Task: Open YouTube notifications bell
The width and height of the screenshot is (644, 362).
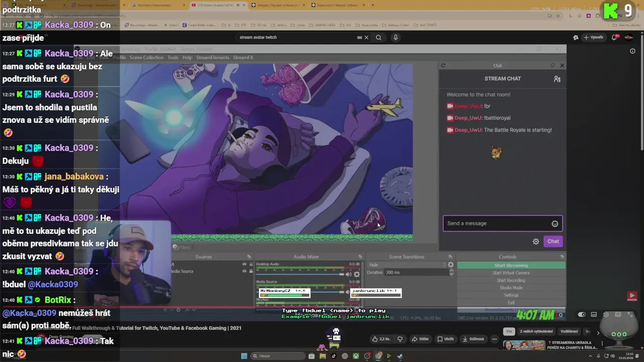Action: (x=615, y=37)
